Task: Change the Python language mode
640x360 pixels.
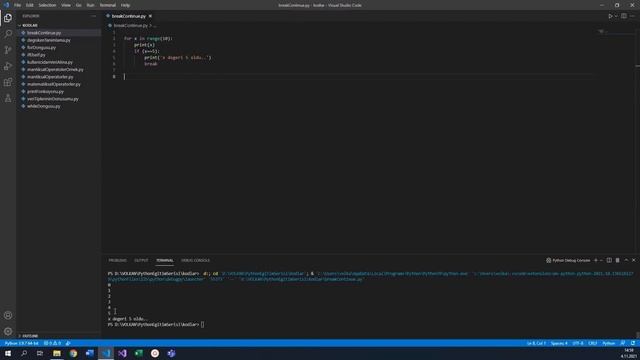Action: 609,343
